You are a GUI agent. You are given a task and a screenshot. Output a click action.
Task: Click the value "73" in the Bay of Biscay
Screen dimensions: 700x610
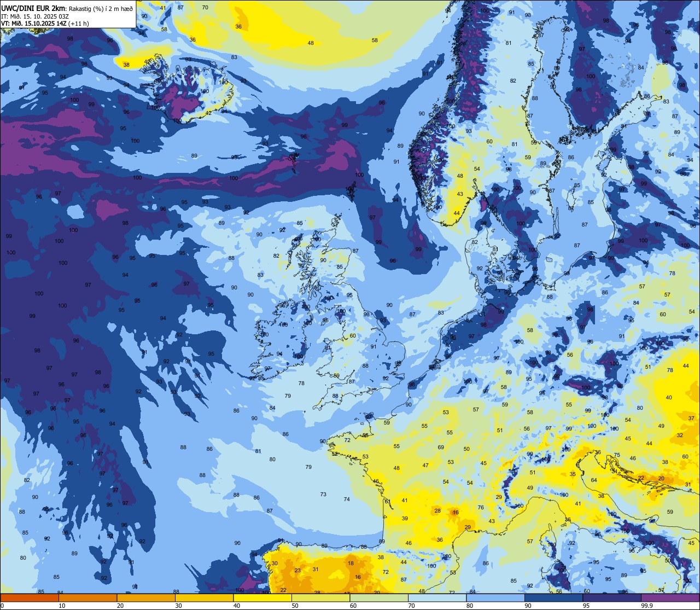coord(323,495)
